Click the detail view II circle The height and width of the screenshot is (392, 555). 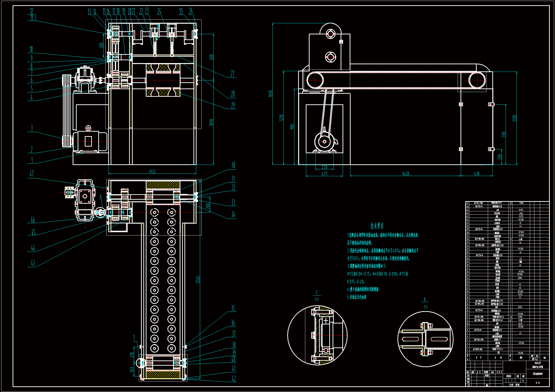click(425, 339)
